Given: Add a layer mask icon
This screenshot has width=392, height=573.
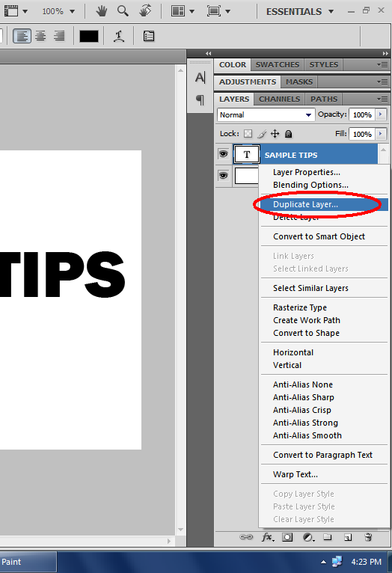Looking at the screenshot, I should (287, 537).
